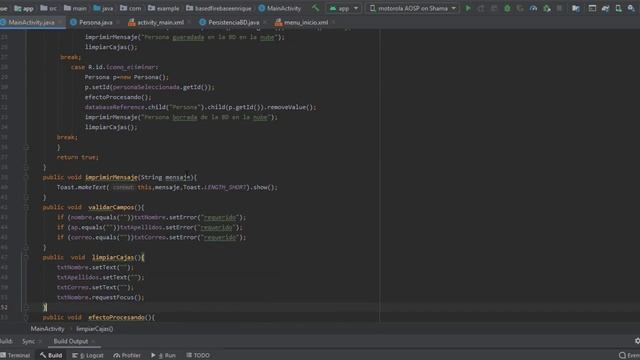Open the Event Log in status bar
The image size is (640, 360).
[x=629, y=356]
